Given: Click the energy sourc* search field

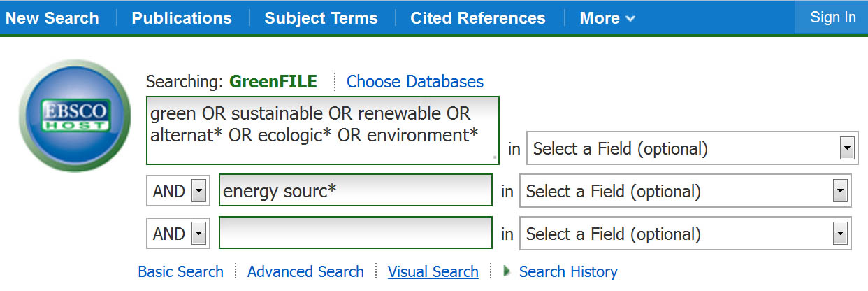Looking at the screenshot, I should 355,190.
